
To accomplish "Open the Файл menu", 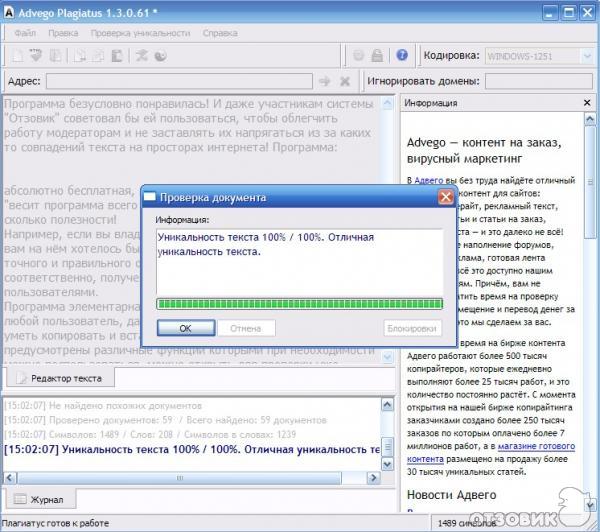I will click(x=25, y=33).
